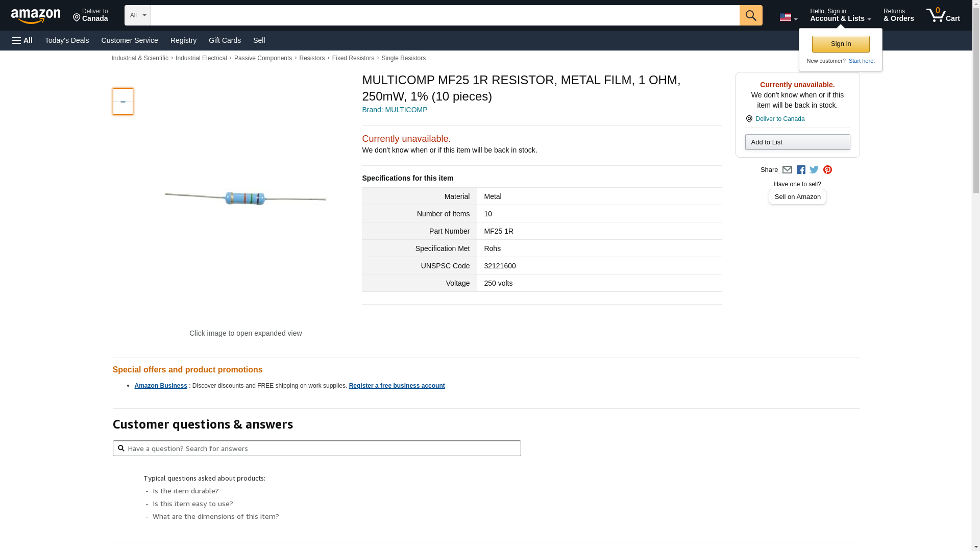Share on Pinterest icon
980x551 pixels.
point(827,170)
